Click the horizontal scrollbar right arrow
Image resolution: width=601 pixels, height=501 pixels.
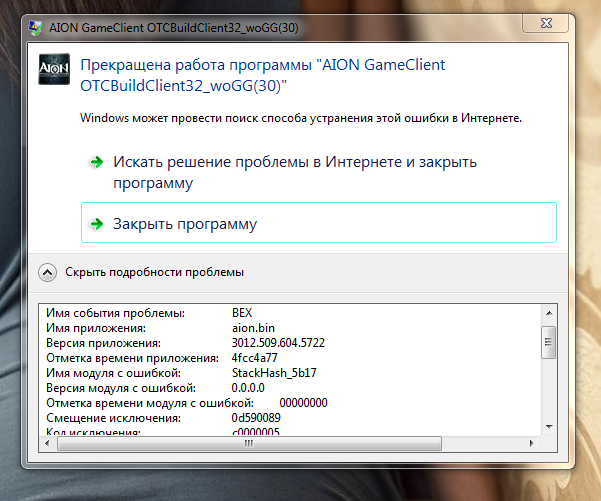click(x=531, y=444)
